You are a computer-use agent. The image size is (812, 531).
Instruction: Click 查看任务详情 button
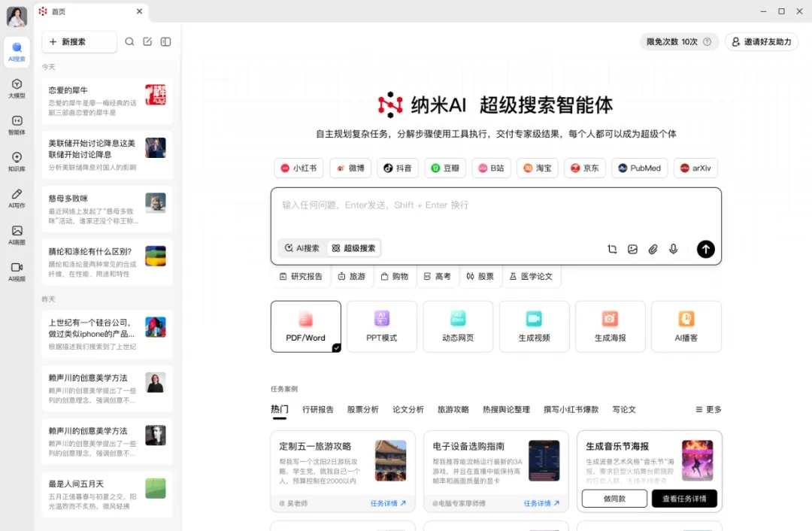(684, 499)
